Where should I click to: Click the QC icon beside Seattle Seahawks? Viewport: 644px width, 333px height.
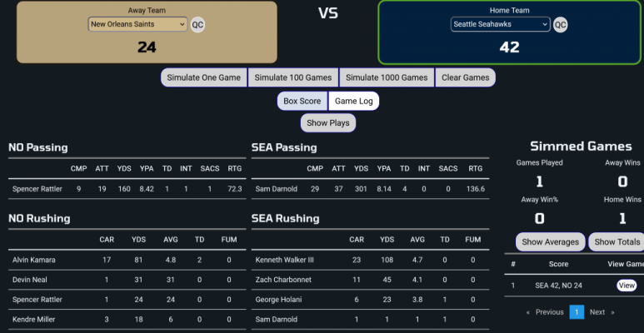[560, 25]
